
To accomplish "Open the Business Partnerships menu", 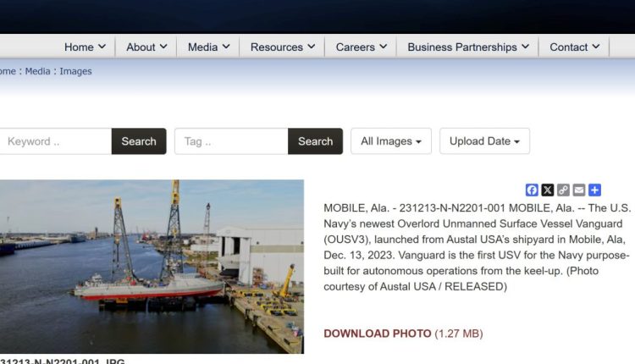I will click(467, 47).
